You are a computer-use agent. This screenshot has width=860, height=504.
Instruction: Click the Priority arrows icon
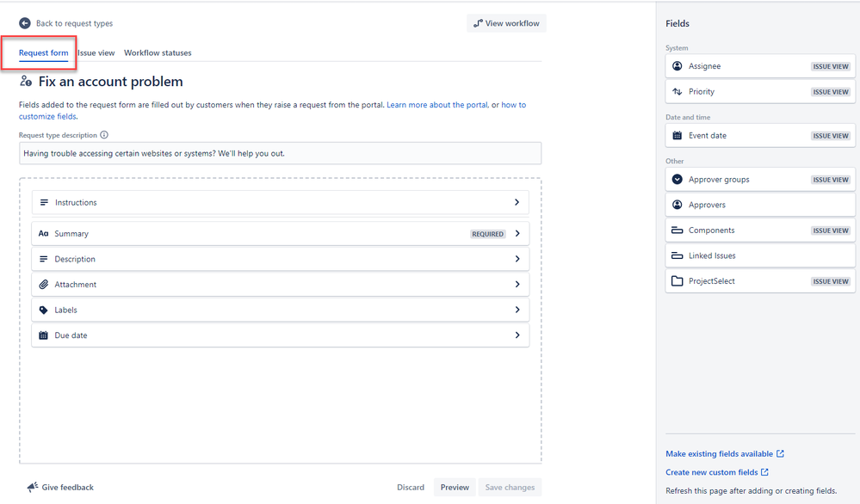tap(677, 91)
